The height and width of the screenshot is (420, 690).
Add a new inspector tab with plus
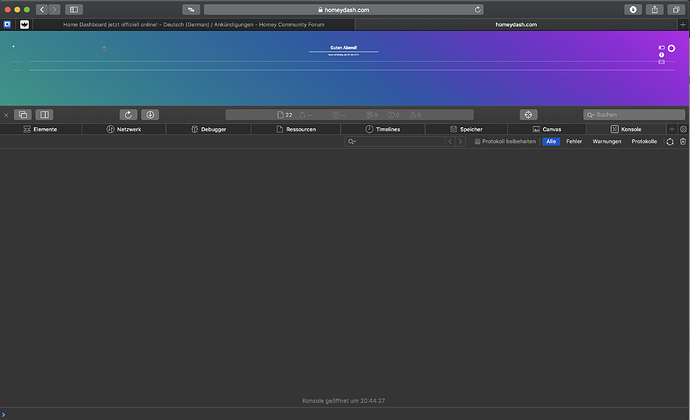(672, 129)
